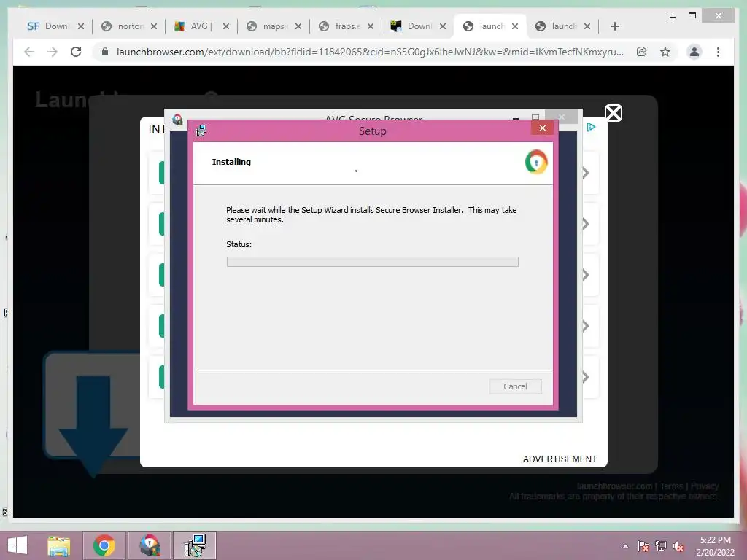Close the fraps tab

point(370,26)
